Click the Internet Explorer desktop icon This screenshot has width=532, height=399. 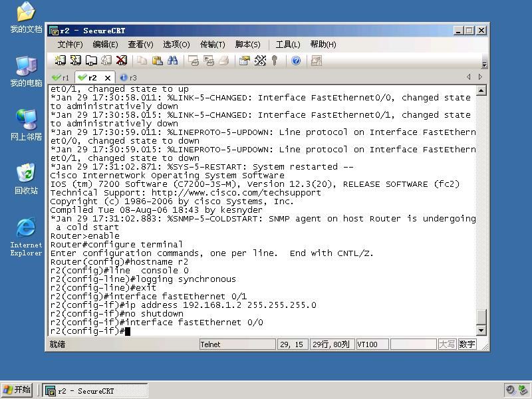(26, 237)
